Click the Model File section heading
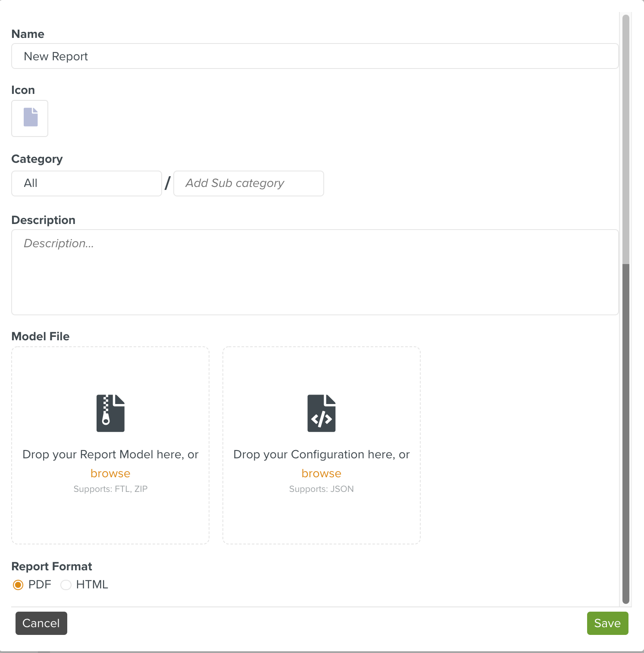644x653 pixels. click(x=41, y=336)
